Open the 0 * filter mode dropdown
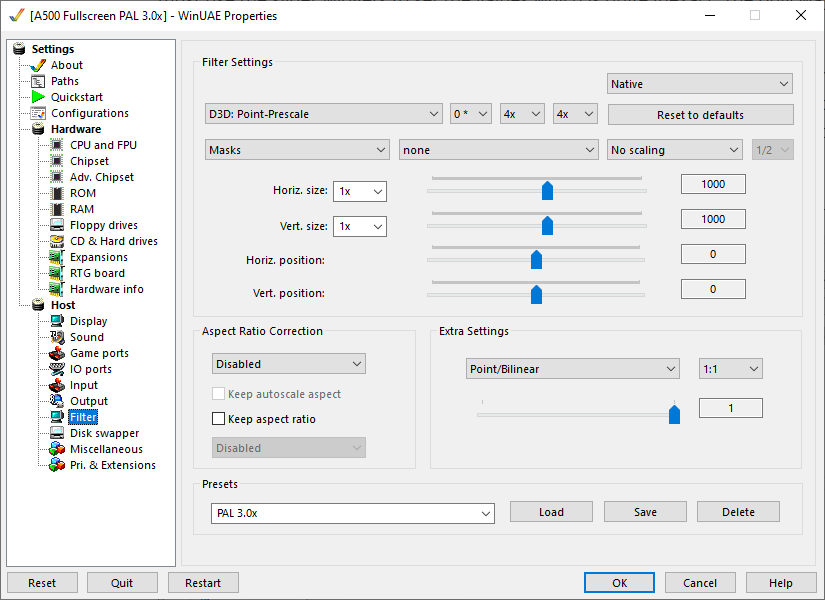825x600 pixels. tap(471, 114)
